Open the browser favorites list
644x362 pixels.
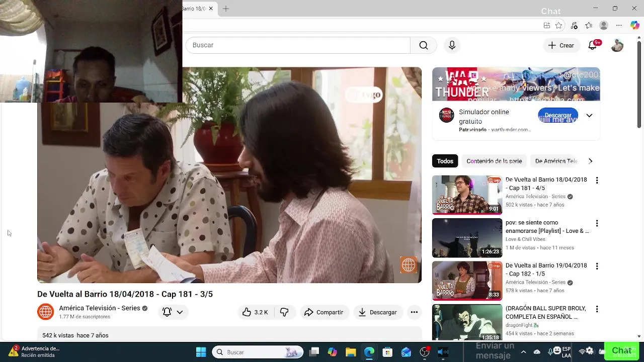589,26
